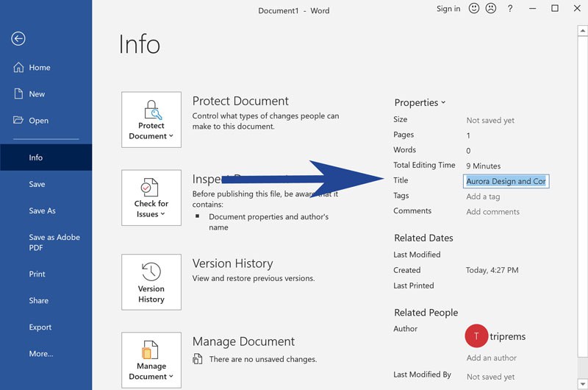
Task: Click the manage document pages icon
Action: coord(150,350)
